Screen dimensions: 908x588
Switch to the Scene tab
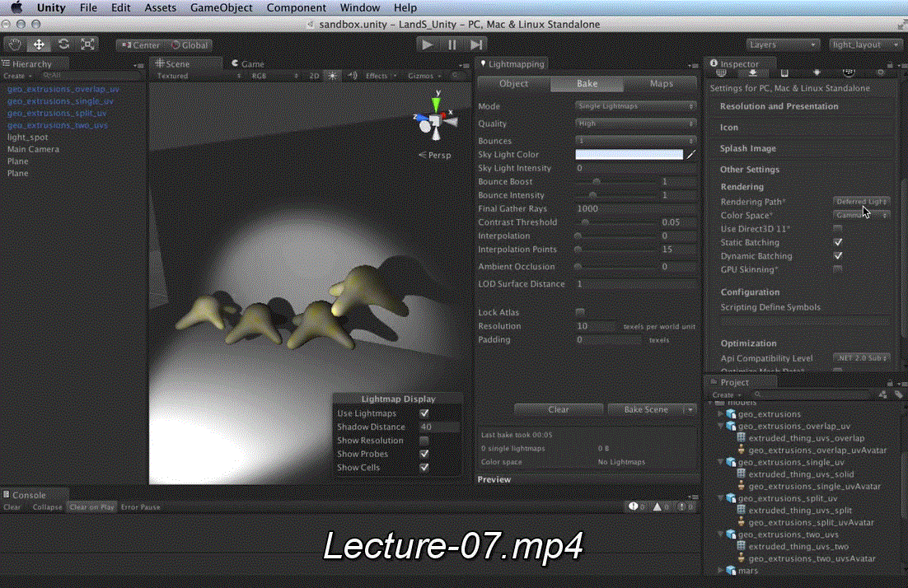(173, 63)
